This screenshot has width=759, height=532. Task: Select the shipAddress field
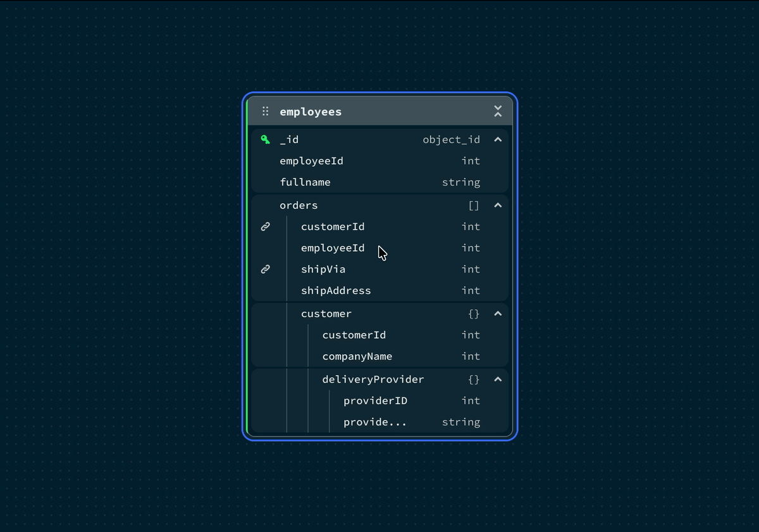[x=336, y=290]
